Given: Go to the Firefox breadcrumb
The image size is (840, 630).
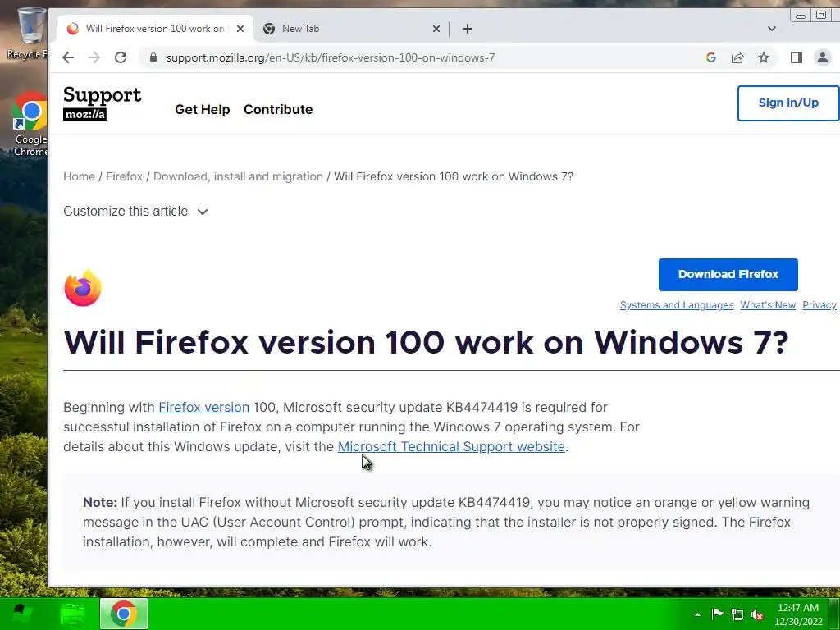Looking at the screenshot, I should 124,176.
